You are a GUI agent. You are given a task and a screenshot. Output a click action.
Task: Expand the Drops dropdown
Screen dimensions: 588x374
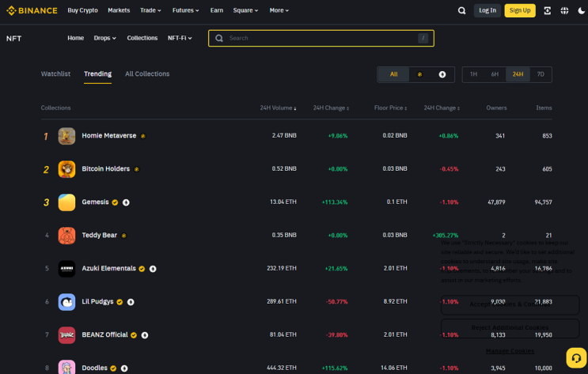click(104, 38)
